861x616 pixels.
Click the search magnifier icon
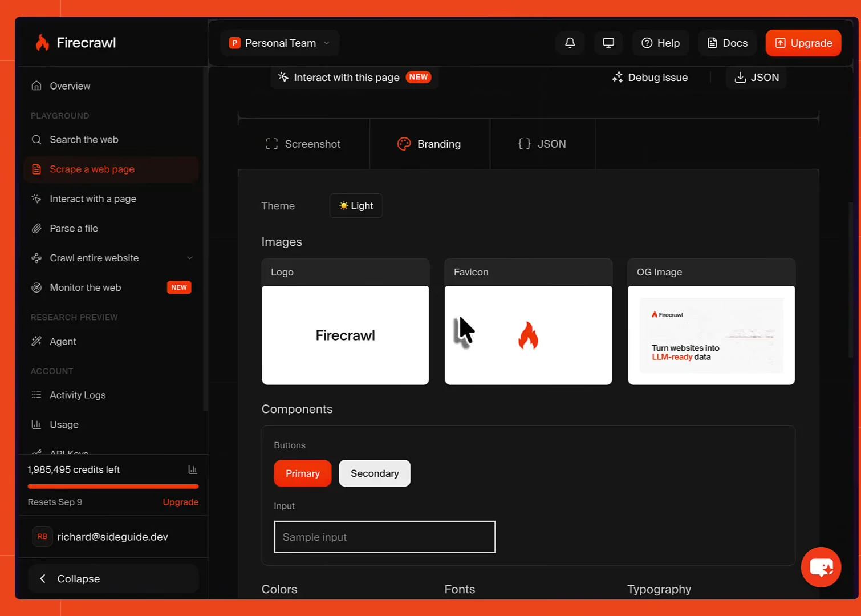tap(36, 140)
